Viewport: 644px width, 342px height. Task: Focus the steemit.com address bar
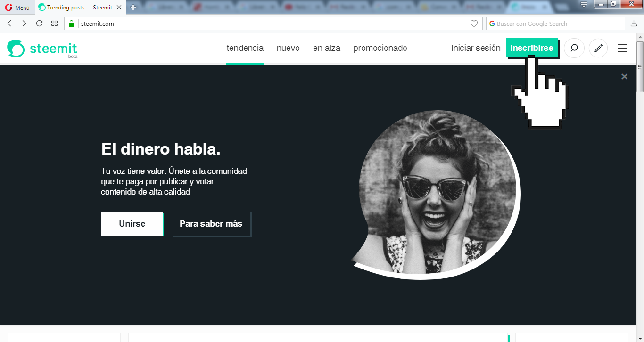[273, 24]
